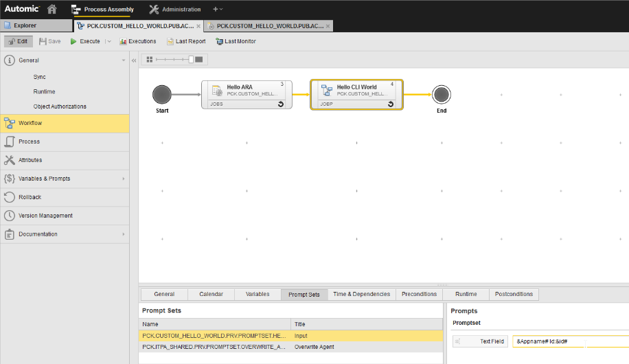
Task: Select the Hello CLI World task
Action: (356, 95)
